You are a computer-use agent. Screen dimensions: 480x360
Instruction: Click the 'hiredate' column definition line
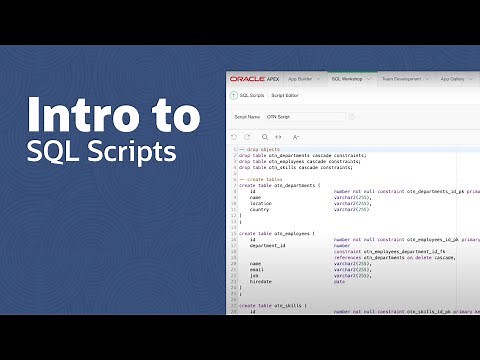tap(297, 281)
